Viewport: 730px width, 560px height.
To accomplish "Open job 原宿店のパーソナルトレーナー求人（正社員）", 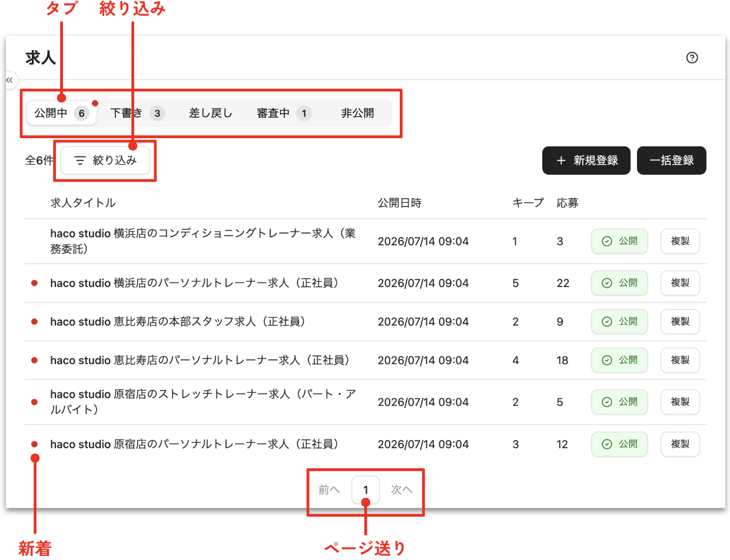I will pyautogui.click(x=194, y=444).
